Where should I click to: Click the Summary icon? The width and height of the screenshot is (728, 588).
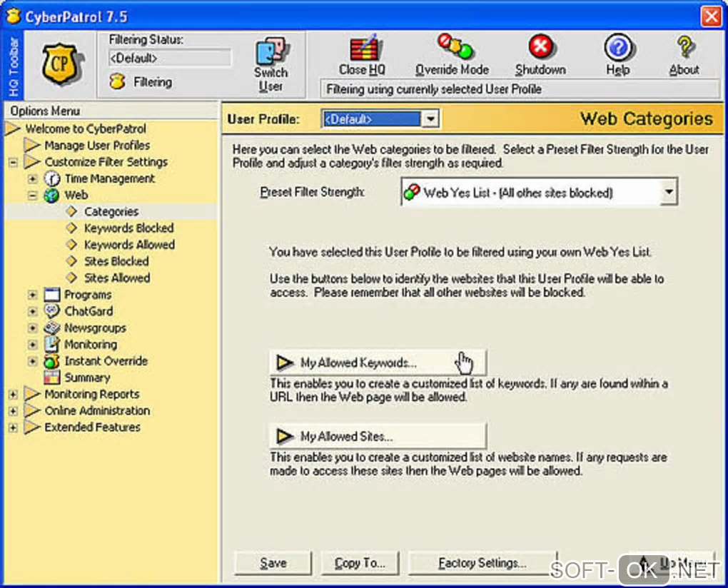(52, 377)
